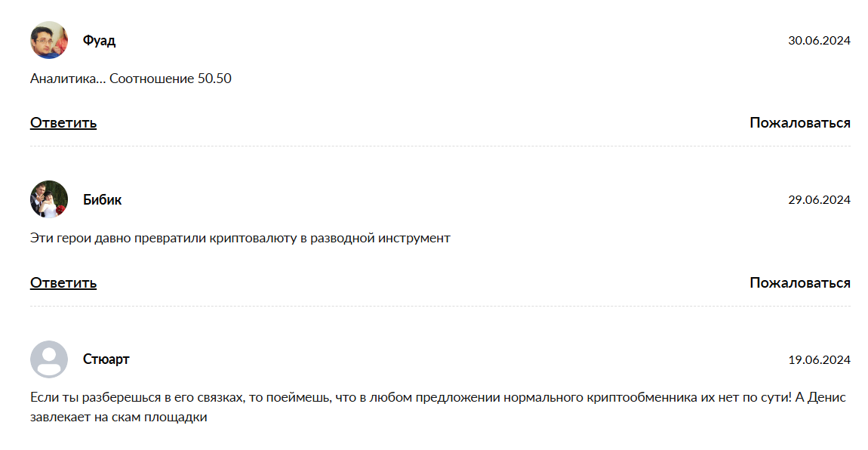Click the comment text 'Аналитика… Соотношение 50.50'
868x450 pixels.
(x=131, y=79)
